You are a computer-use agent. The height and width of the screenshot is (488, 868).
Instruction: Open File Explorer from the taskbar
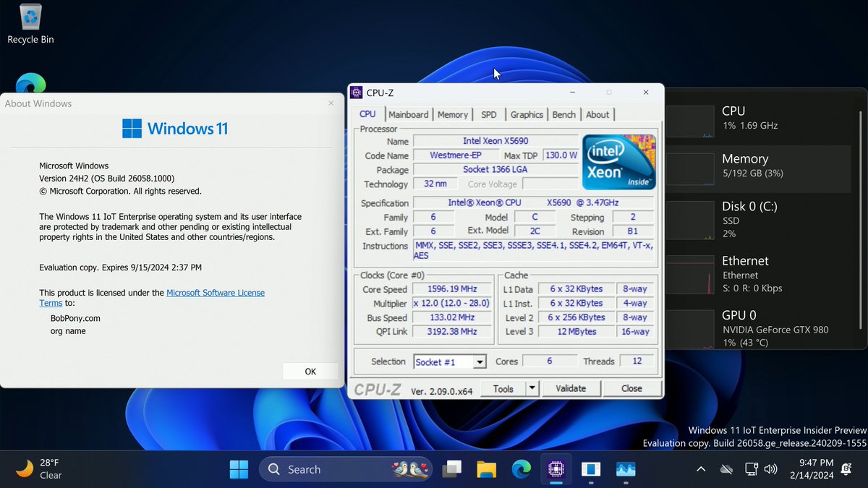pyautogui.click(x=486, y=469)
